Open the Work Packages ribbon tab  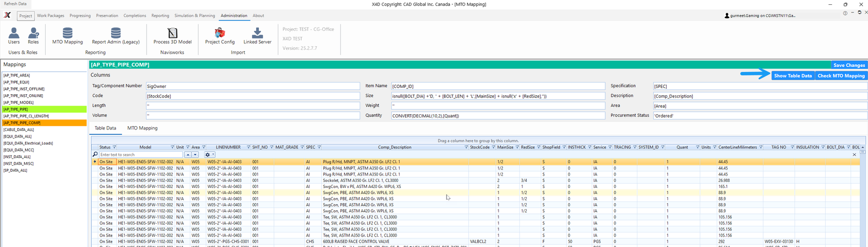point(50,16)
